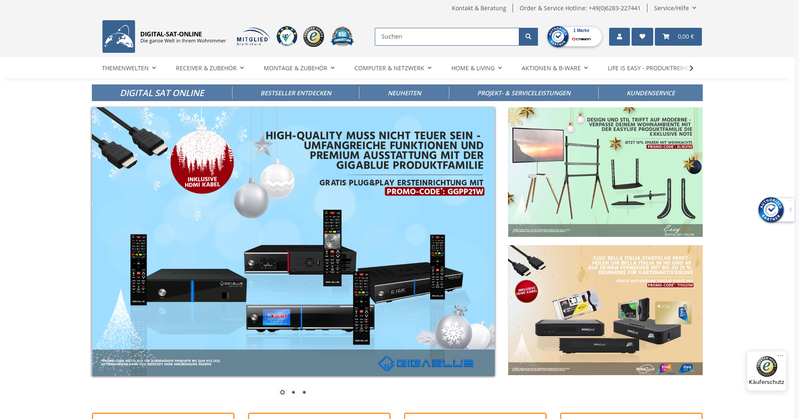
Task: Open the Ciao Bella Italia package banner
Action: 605,310
